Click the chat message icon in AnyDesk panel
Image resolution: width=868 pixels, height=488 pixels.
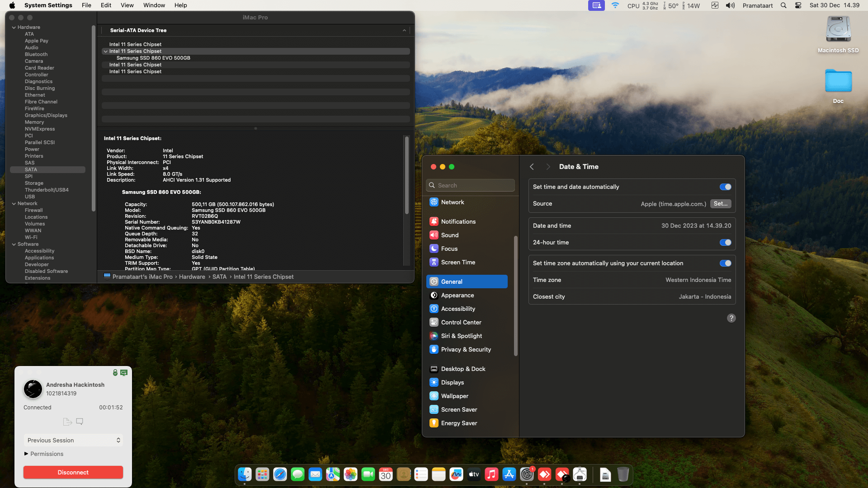pyautogui.click(x=80, y=422)
